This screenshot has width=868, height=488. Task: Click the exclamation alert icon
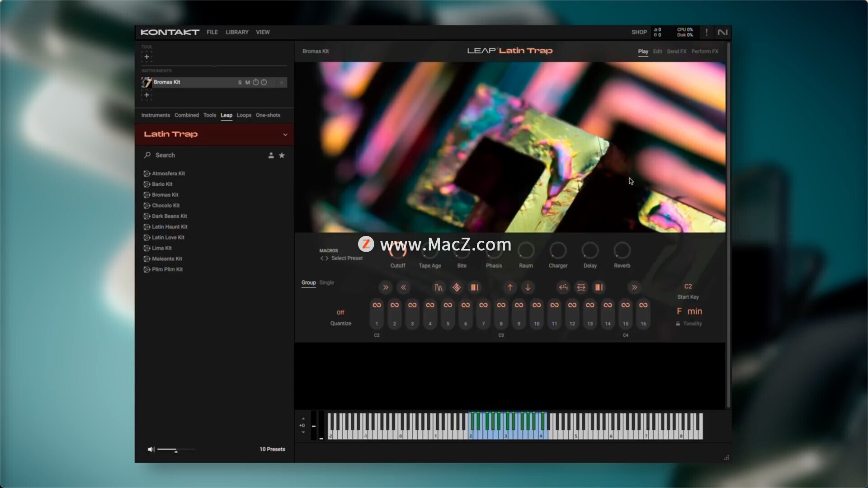706,32
